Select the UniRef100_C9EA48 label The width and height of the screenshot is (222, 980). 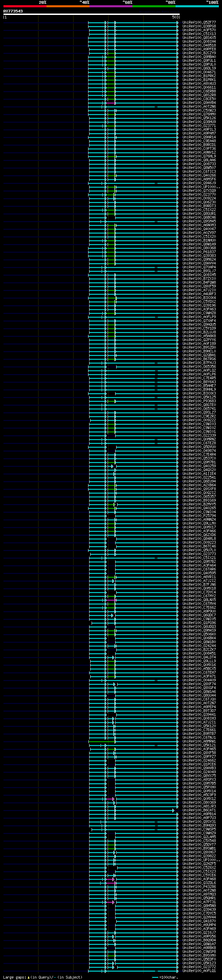[199, 141]
